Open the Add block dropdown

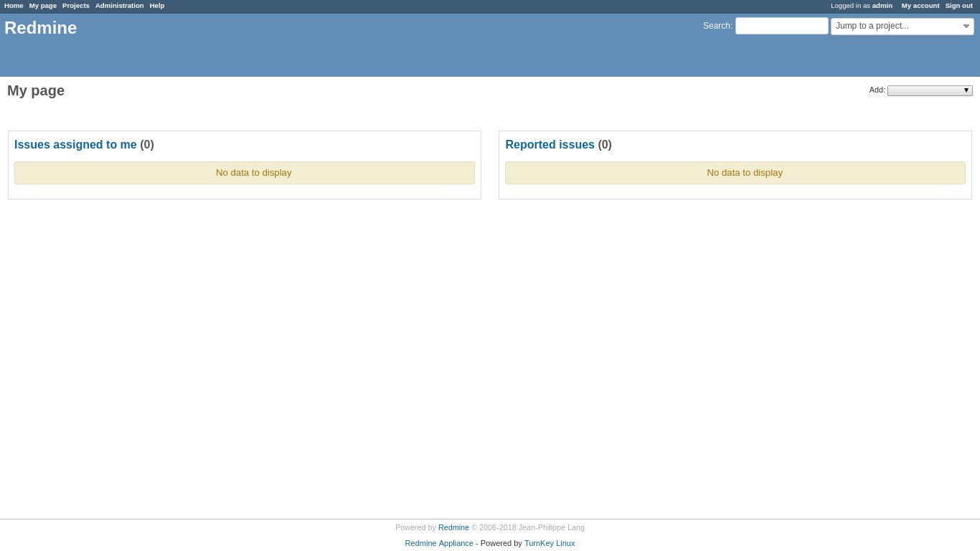pos(929,90)
